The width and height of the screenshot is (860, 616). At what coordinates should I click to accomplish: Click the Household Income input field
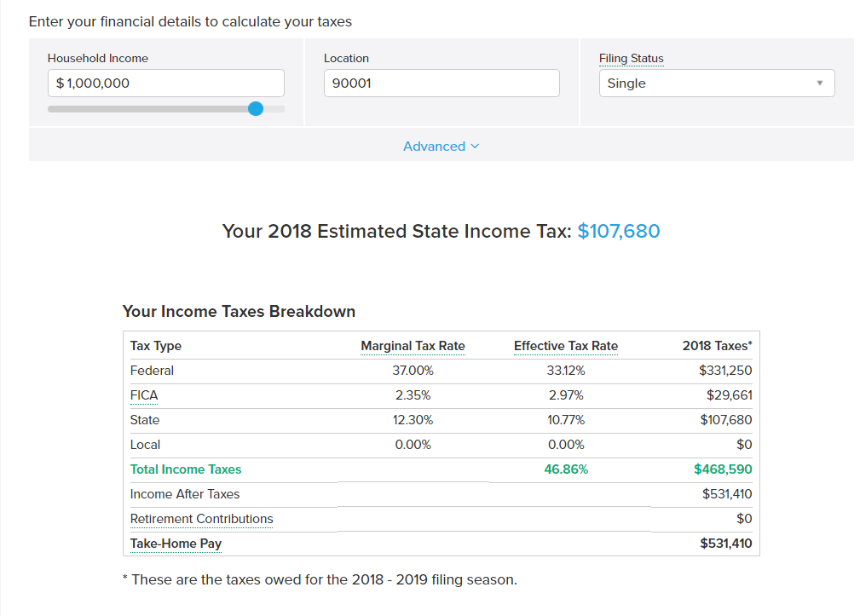point(165,83)
